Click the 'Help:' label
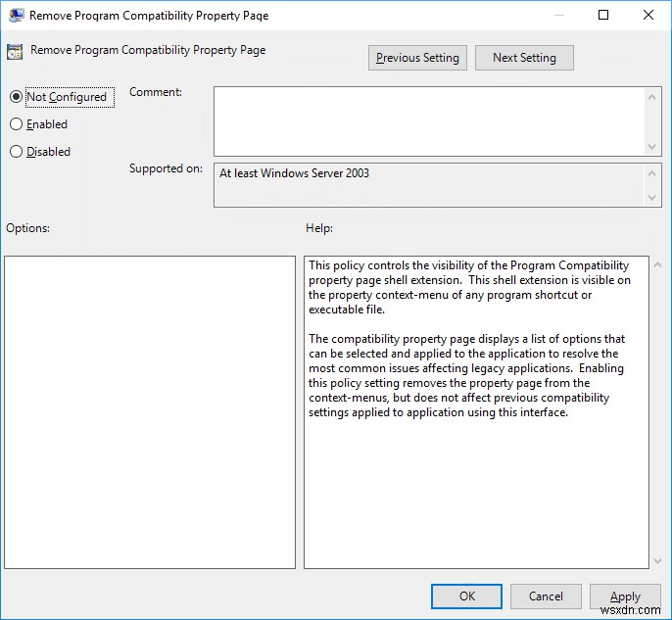This screenshot has height=620, width=672. tap(319, 228)
